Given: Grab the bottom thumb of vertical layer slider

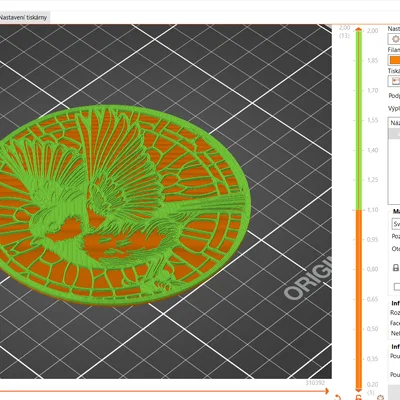Looking at the screenshot, I should [358, 389].
